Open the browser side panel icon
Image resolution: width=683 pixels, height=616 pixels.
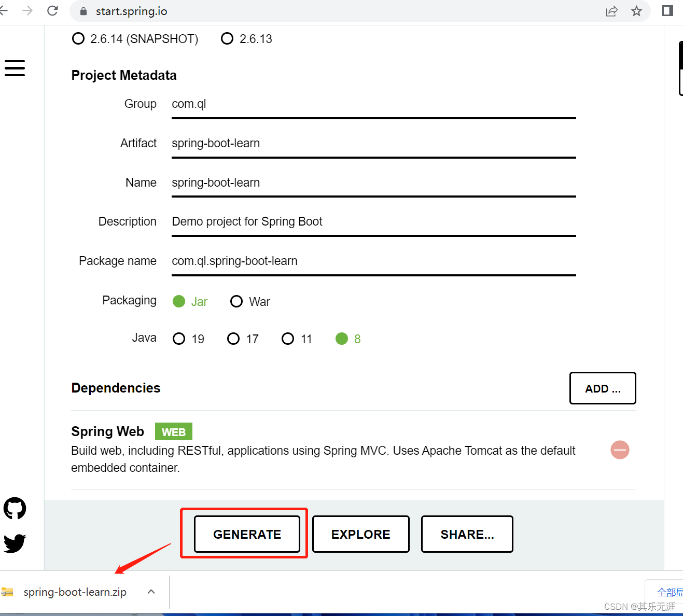(x=667, y=11)
